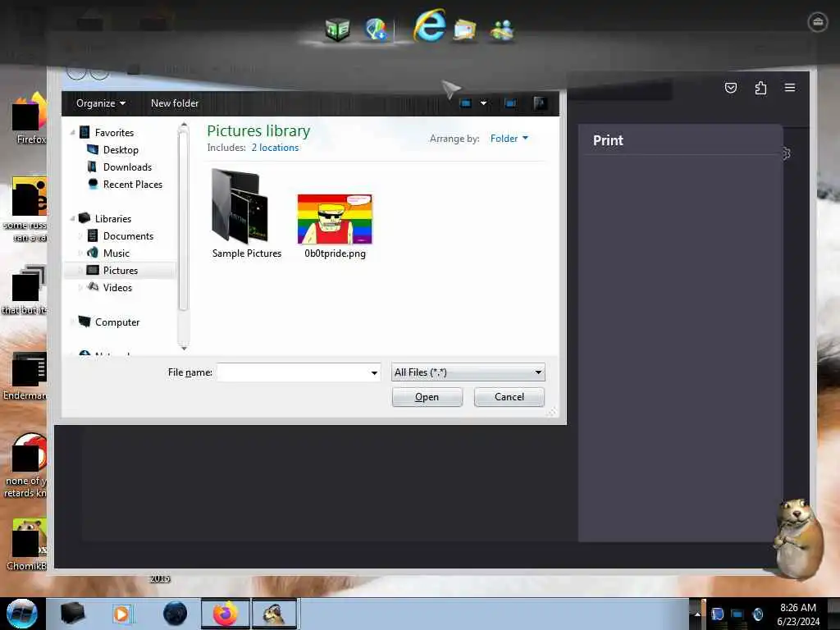This screenshot has width=840, height=630.
Task: Click the Videos library icon
Action: point(93,287)
